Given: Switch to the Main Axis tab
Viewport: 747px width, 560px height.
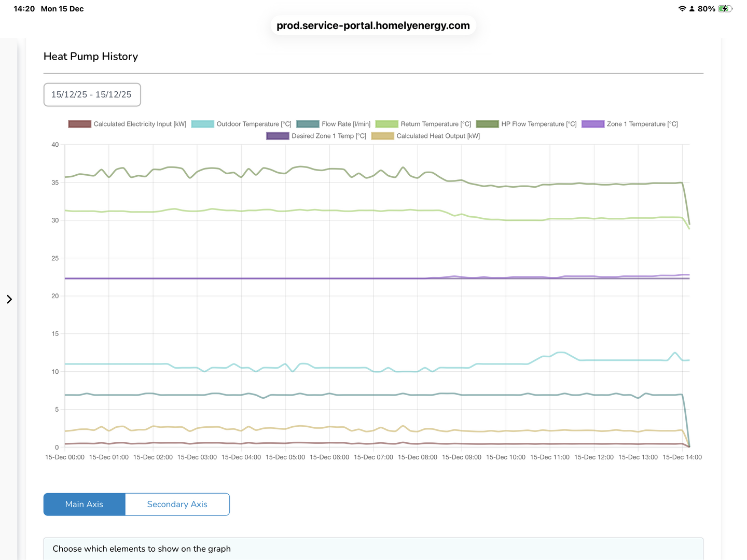Looking at the screenshot, I should click(x=84, y=504).
